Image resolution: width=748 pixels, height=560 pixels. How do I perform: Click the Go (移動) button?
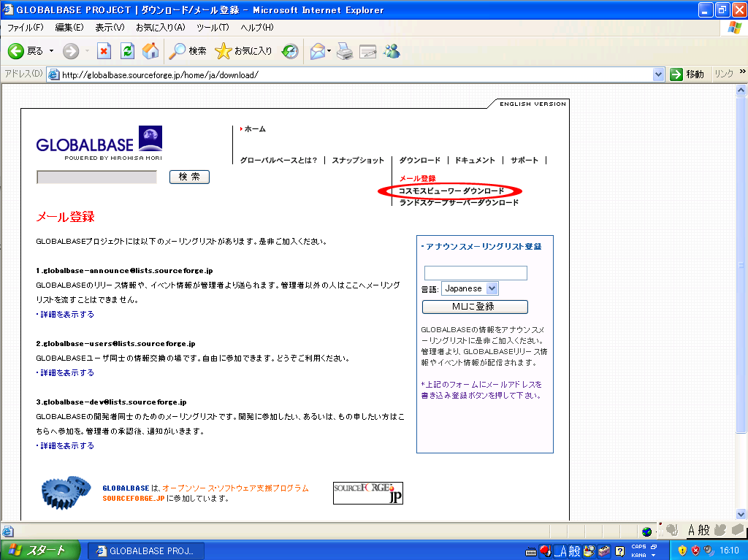pos(687,74)
